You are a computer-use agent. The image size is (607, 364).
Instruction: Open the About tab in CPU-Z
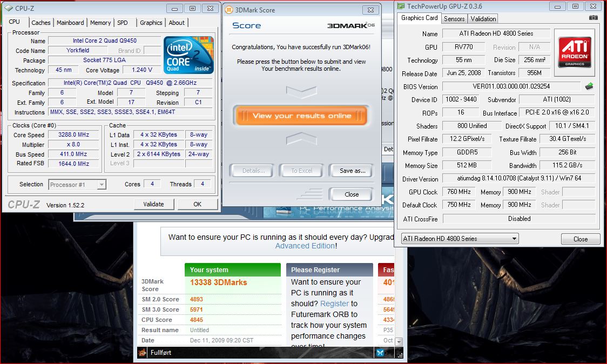pos(177,23)
